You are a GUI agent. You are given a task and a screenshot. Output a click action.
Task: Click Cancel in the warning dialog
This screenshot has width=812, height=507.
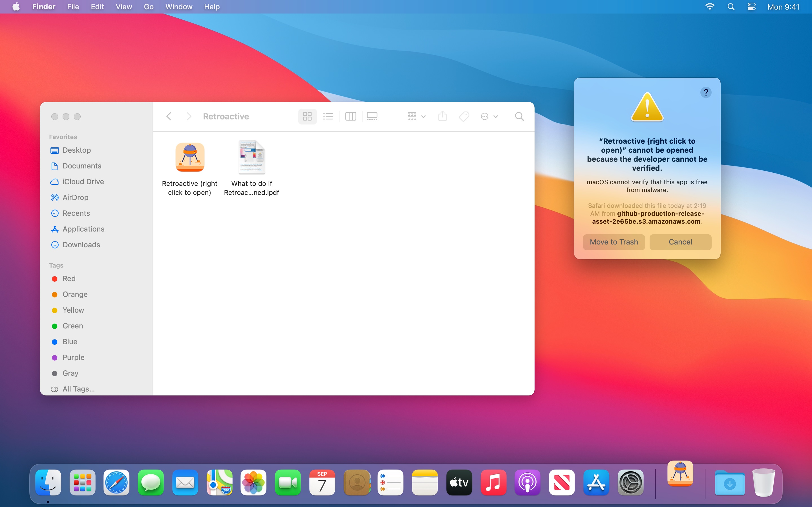tap(680, 242)
